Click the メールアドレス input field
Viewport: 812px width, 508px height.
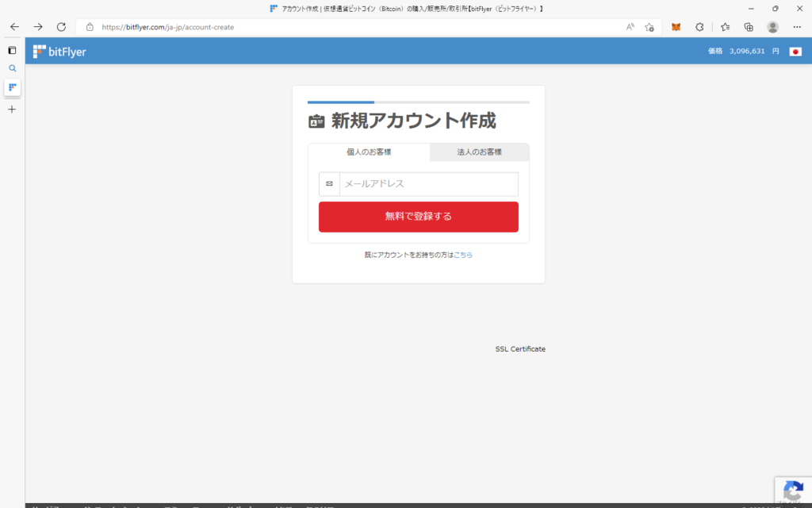tap(428, 184)
